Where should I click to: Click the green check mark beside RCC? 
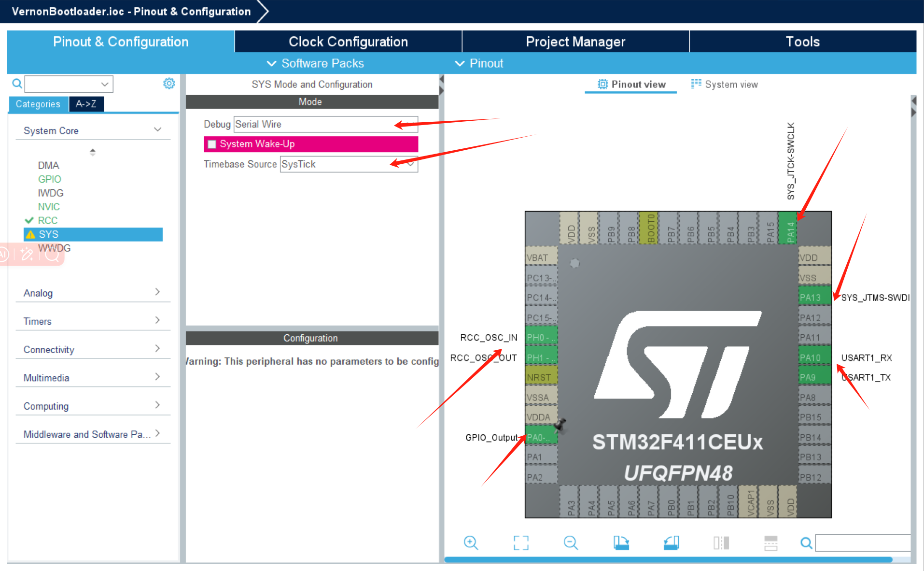(29, 220)
